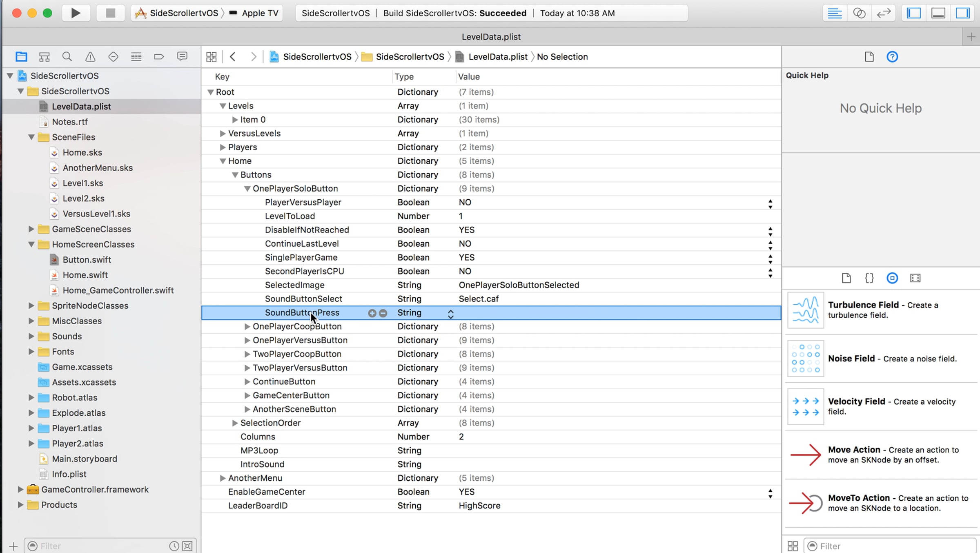Screen dimensions: 980x553
Task: Open the SoundButtonPress type dropdown
Action: (451, 314)
